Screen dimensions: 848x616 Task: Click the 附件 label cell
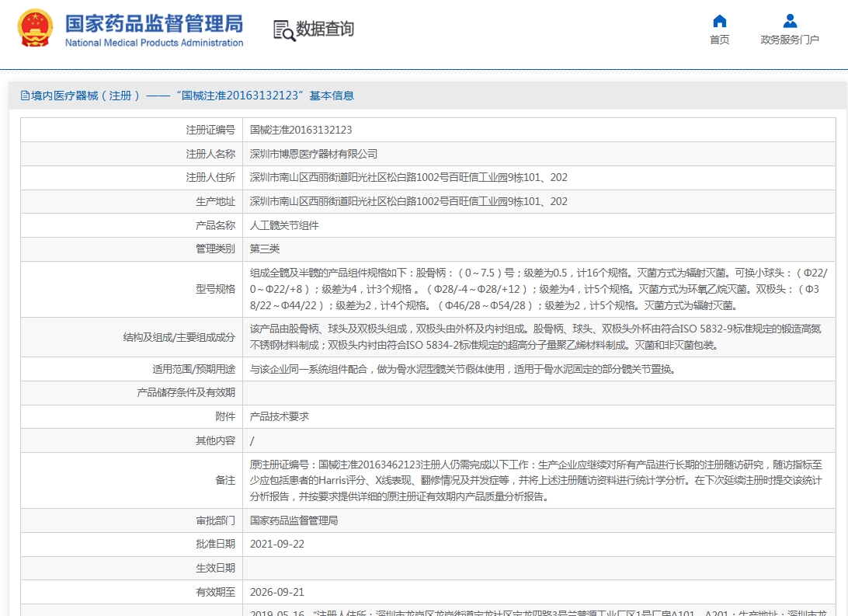pos(131,416)
